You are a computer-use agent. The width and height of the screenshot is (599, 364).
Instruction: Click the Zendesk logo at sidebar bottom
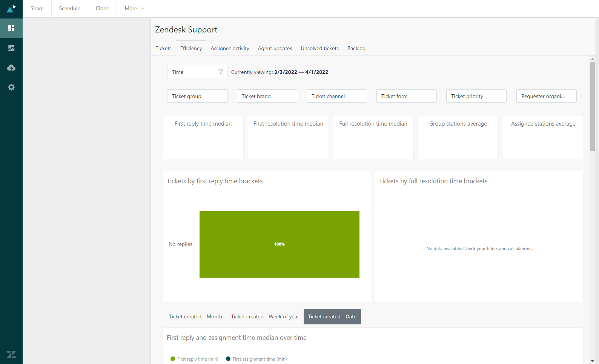[x=11, y=355]
